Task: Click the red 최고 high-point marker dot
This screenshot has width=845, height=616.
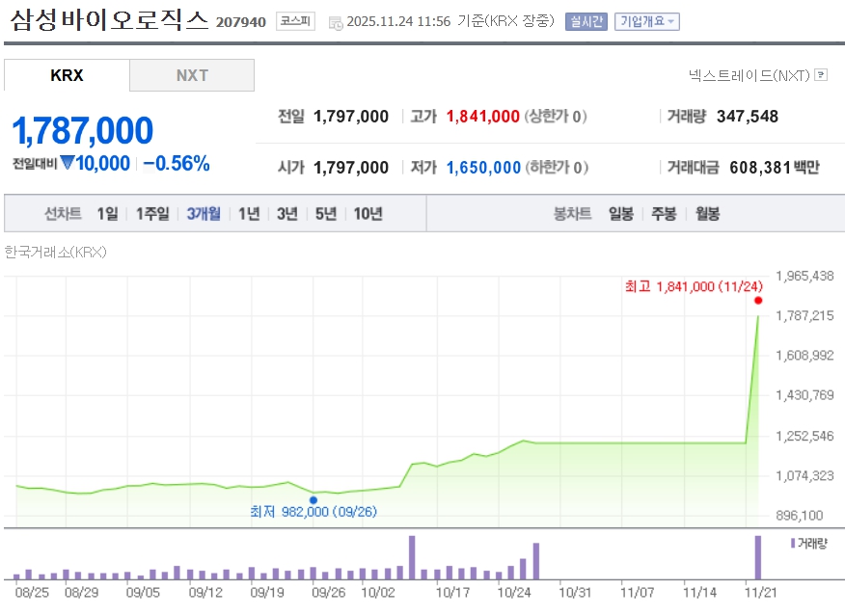Action: tap(758, 301)
